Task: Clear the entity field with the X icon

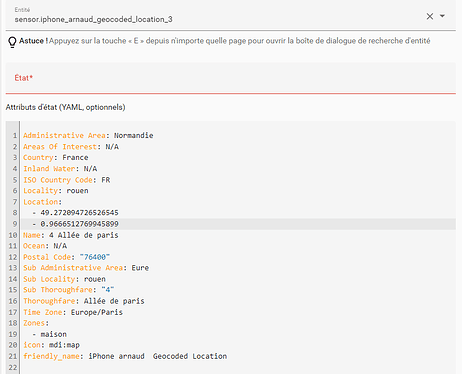Action: coord(430,16)
